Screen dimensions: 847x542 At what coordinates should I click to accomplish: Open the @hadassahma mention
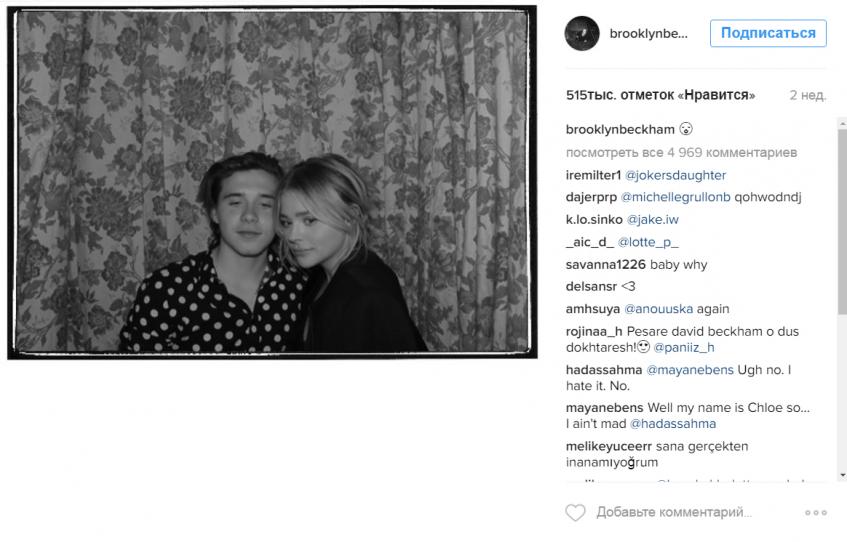(673, 424)
